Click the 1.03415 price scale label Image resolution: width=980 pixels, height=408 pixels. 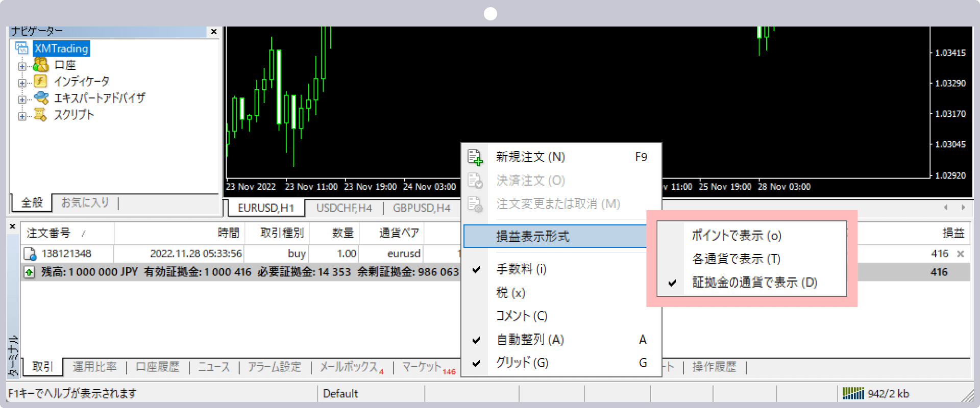[950, 53]
